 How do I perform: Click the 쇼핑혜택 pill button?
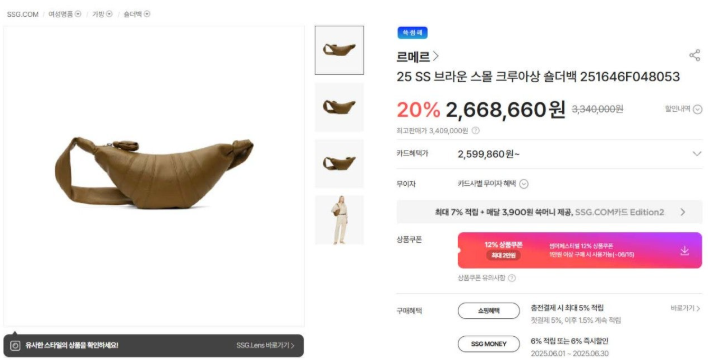[x=489, y=311]
